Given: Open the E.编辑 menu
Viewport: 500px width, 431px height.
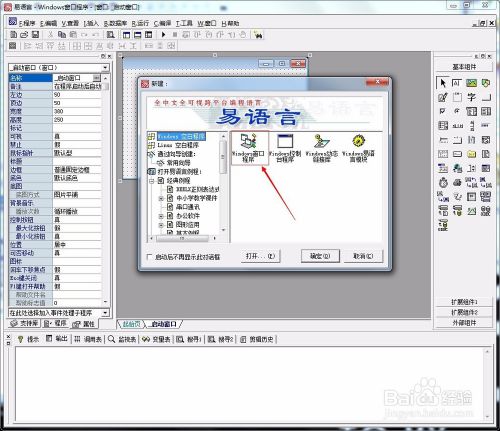Looking at the screenshot, I should [x=48, y=23].
